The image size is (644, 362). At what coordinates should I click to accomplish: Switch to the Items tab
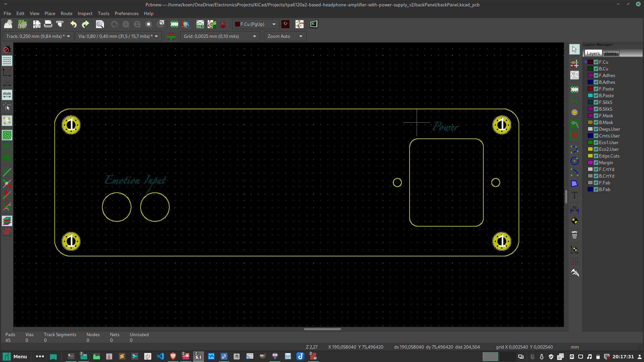point(610,53)
